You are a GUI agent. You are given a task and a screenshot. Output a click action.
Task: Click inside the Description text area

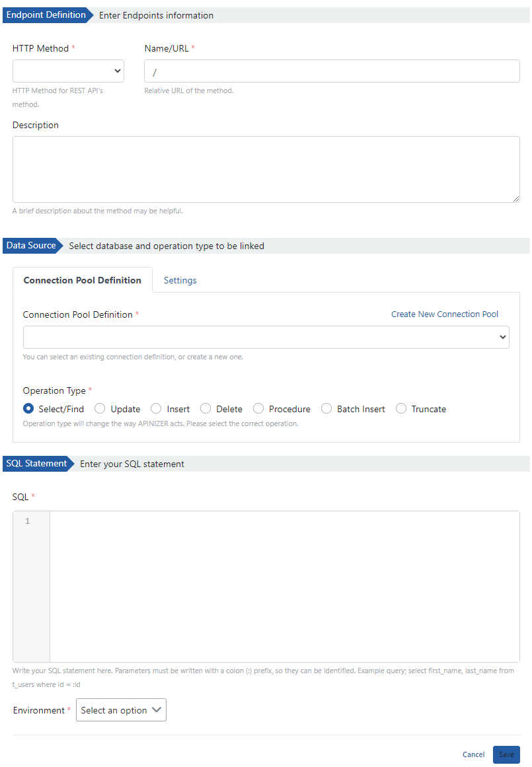coord(266,169)
